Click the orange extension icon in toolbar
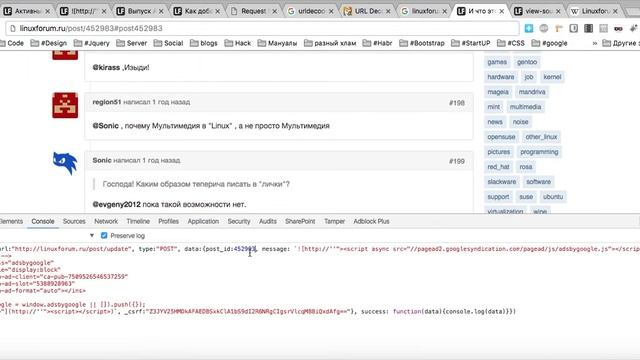 559,28
